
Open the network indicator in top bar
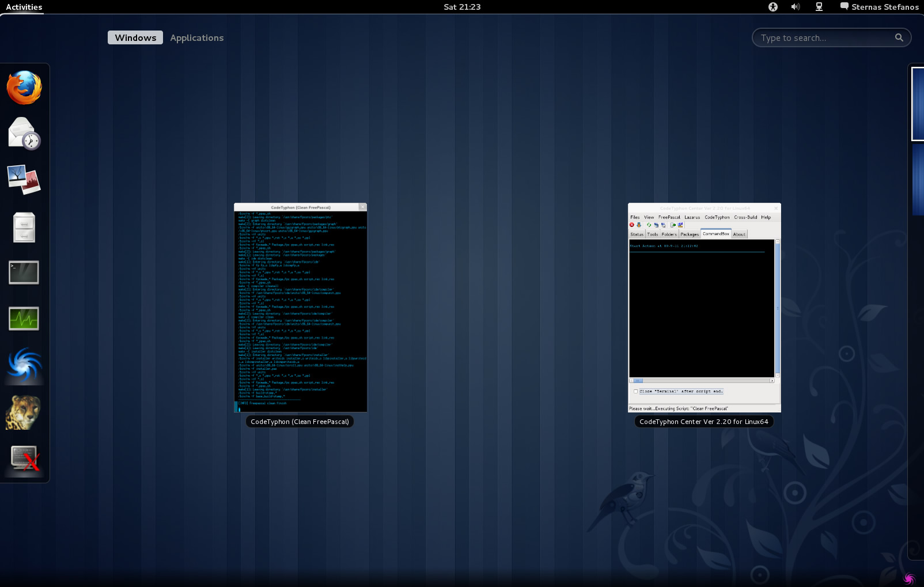pyautogui.click(x=819, y=7)
